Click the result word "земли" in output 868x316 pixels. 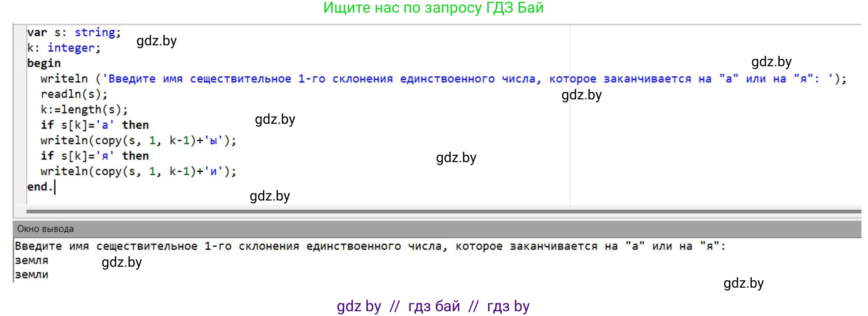click(31, 275)
